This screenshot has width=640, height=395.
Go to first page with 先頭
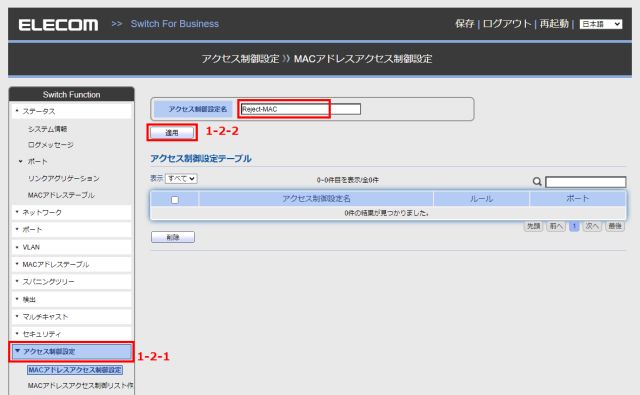pos(533,226)
